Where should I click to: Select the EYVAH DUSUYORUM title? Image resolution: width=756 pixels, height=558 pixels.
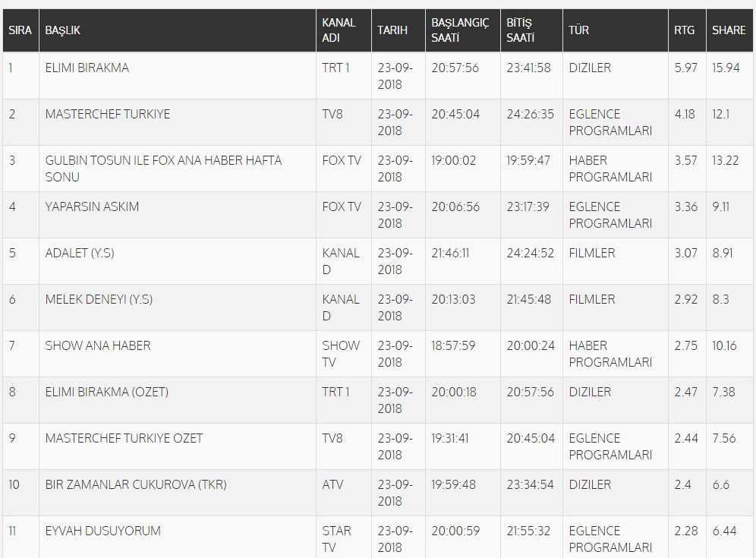(102, 531)
